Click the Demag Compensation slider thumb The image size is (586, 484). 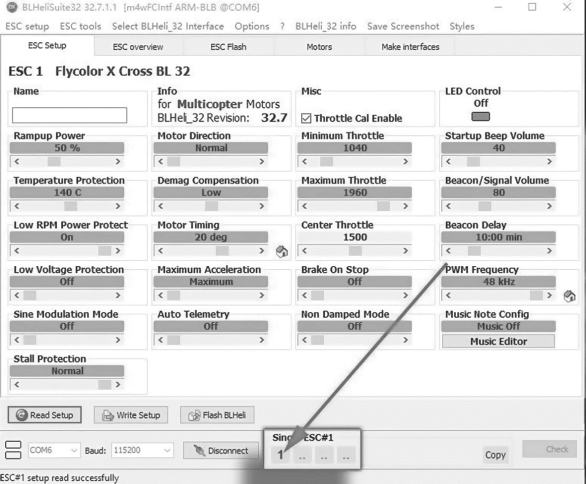point(212,206)
